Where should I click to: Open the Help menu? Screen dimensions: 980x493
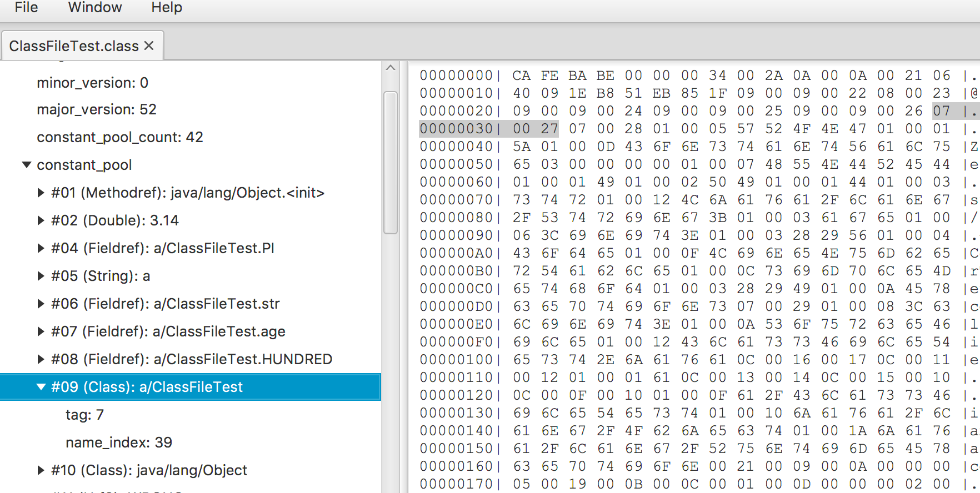point(167,8)
